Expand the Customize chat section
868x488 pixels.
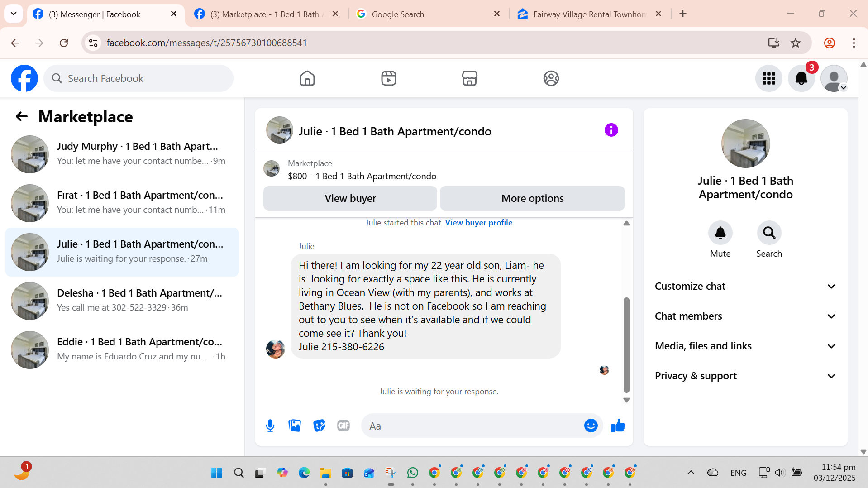tap(745, 286)
